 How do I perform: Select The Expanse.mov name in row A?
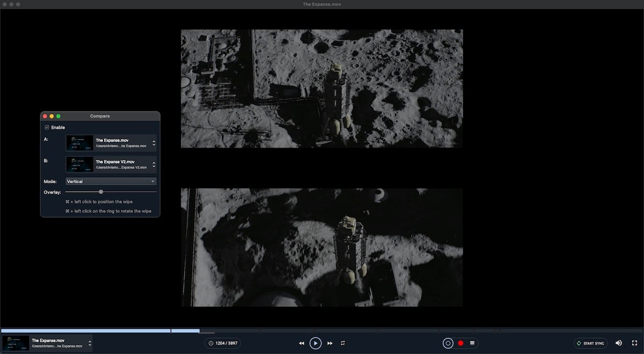tap(112, 140)
